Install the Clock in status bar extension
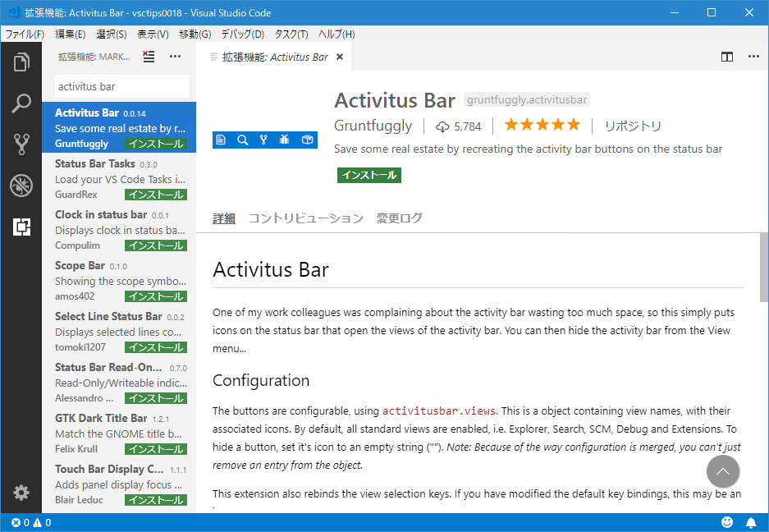The image size is (769, 532). point(156,245)
